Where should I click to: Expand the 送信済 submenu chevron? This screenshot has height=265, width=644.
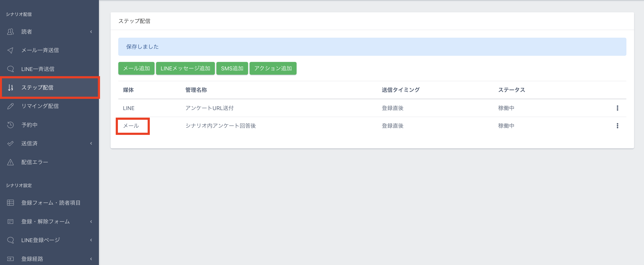pos(91,143)
